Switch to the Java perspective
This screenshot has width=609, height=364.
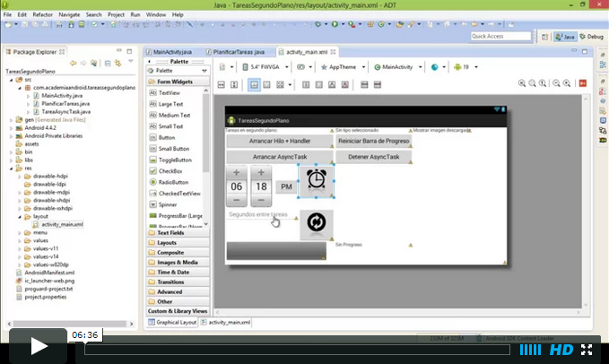[x=565, y=37]
